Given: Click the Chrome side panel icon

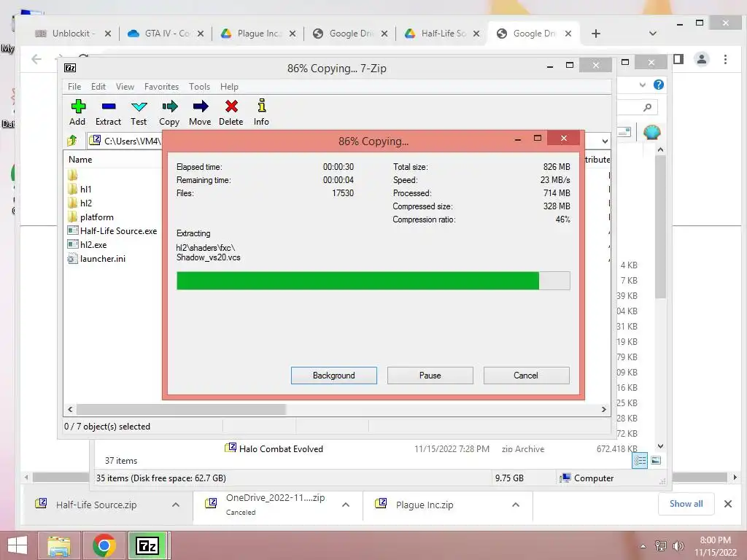Looking at the screenshot, I should click(678, 59).
